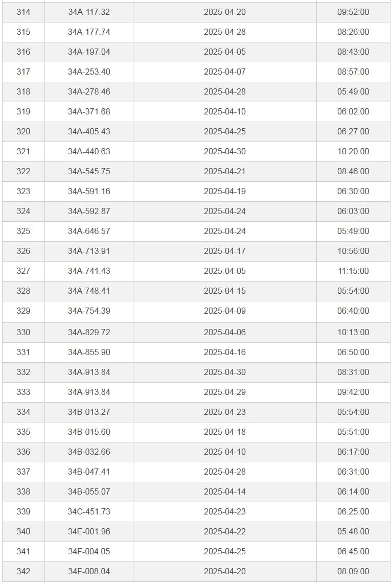Image resolution: width=392 pixels, height=587 pixels.
Task: Select plate 34A-646.57
Action: (x=89, y=231)
